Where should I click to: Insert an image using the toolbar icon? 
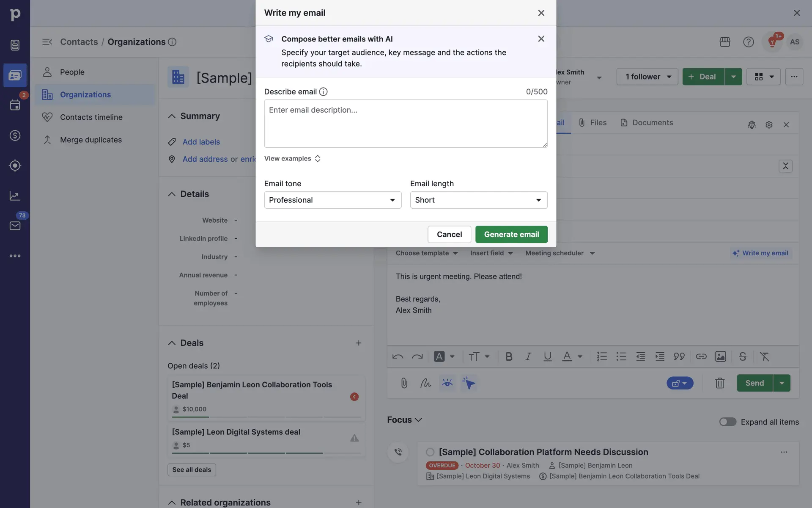point(720,356)
